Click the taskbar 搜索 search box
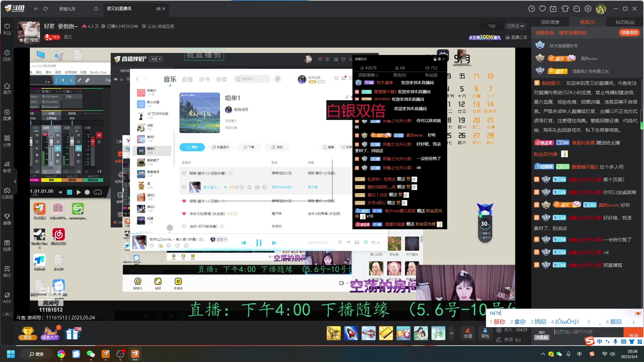This screenshot has width=644, height=362. (36, 354)
